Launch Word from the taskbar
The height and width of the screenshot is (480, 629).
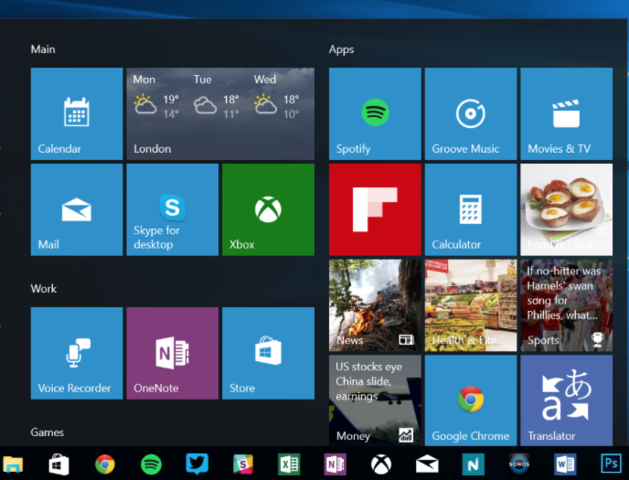(x=565, y=464)
